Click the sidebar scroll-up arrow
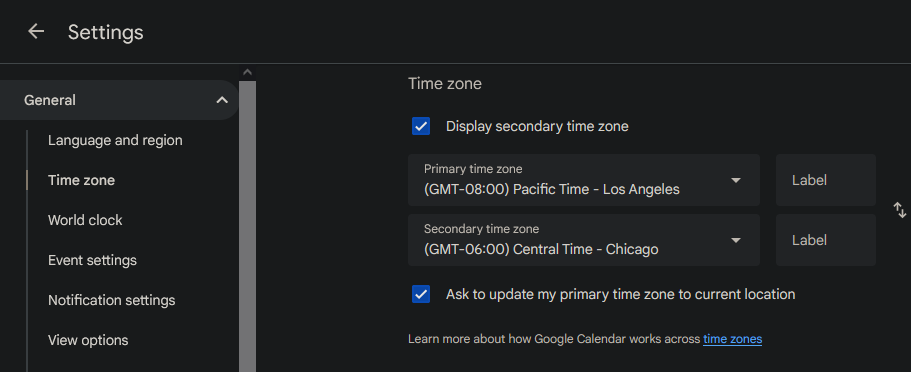911x372 pixels. (248, 73)
